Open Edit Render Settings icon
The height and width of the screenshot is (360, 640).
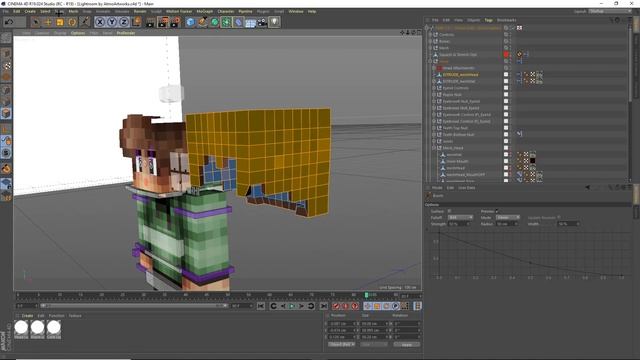pyautogui.click(x=175, y=22)
